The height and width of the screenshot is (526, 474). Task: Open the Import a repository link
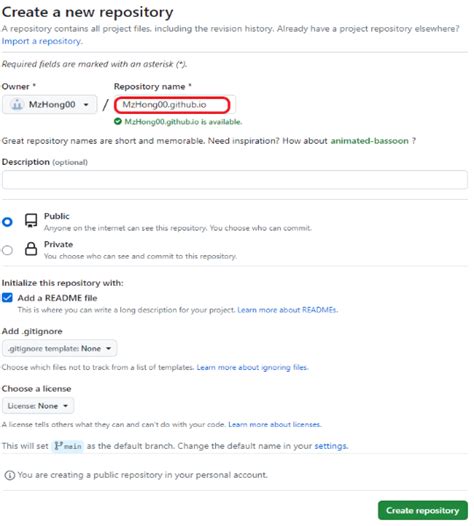click(41, 41)
